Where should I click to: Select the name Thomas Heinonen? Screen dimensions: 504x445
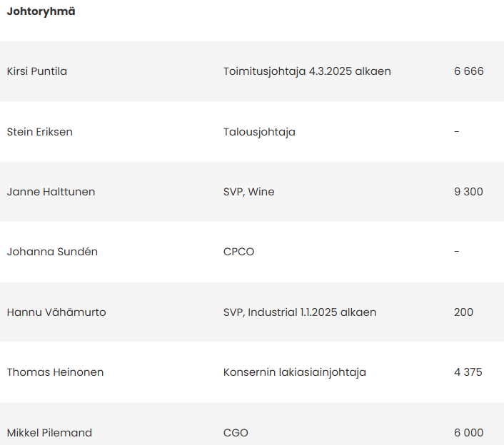pyautogui.click(x=55, y=372)
